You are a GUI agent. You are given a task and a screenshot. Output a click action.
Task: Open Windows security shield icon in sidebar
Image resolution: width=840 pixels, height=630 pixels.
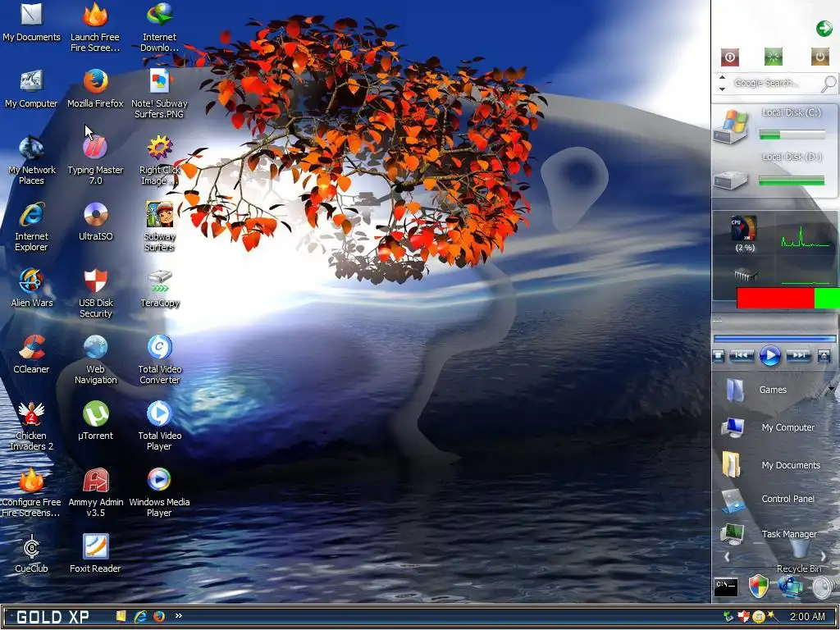[759, 587]
